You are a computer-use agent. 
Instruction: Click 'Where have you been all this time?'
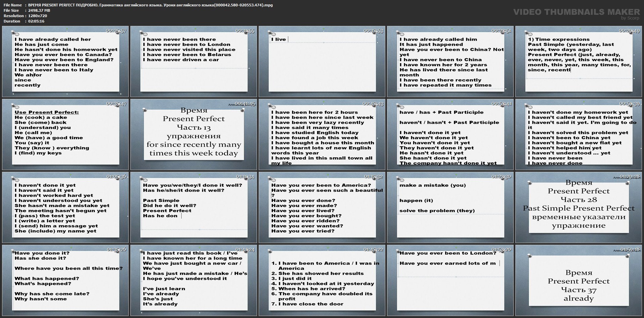click(x=69, y=268)
